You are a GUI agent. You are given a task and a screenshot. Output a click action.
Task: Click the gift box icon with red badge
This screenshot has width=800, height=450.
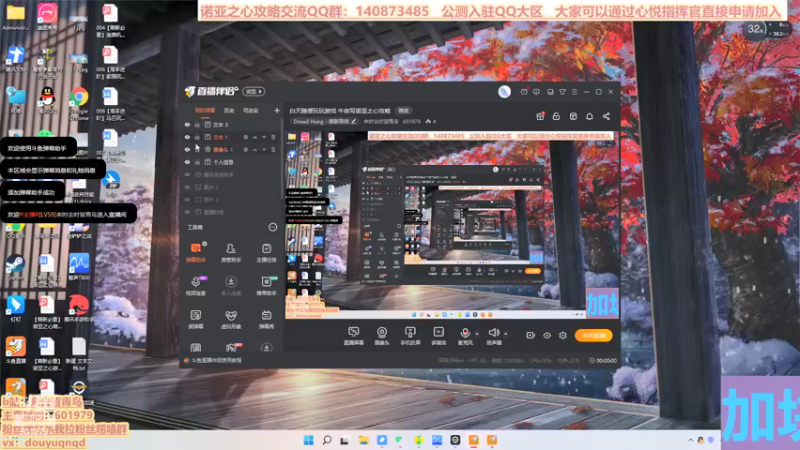tap(540, 116)
